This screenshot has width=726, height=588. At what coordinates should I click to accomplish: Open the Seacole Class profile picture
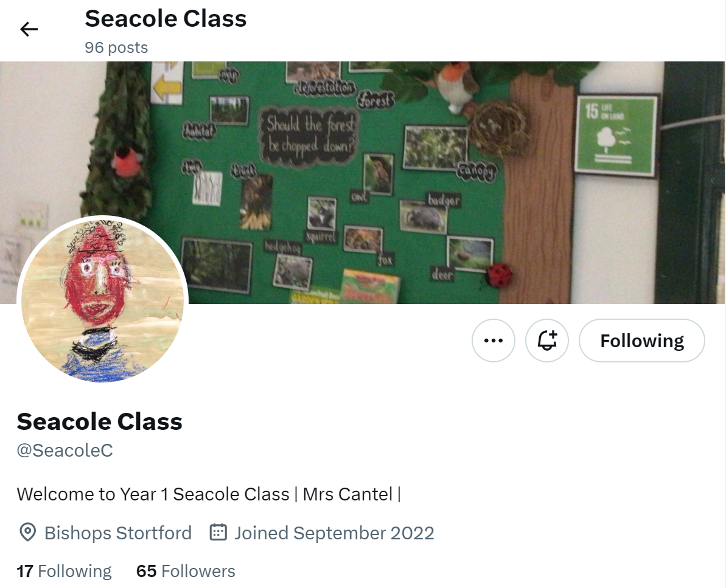pyautogui.click(x=102, y=299)
